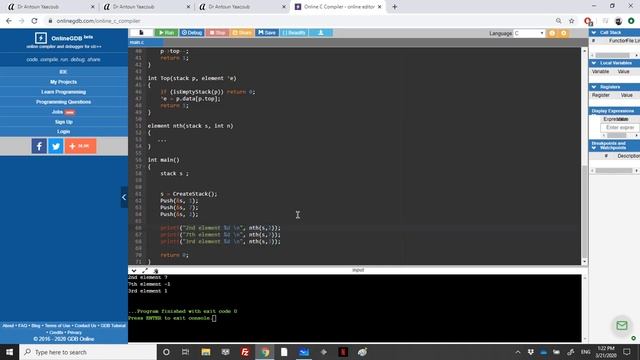Open Chrome on the taskbar
The image size is (640, 360).
[x=265, y=352]
